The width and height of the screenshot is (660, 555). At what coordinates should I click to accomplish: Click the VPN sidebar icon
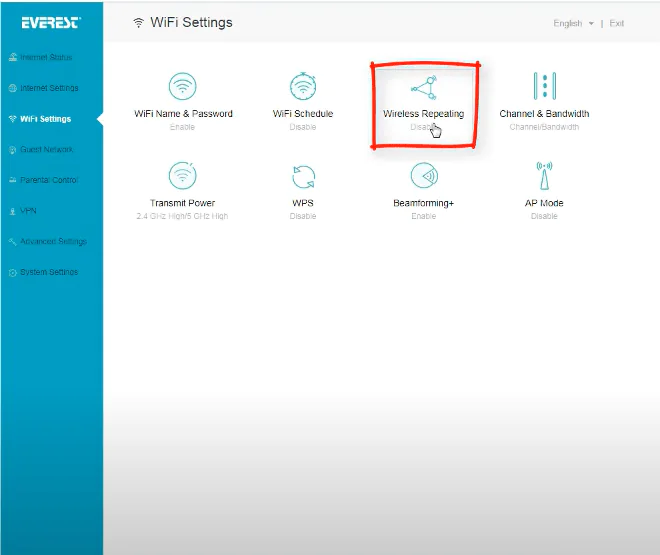pyautogui.click(x=13, y=211)
